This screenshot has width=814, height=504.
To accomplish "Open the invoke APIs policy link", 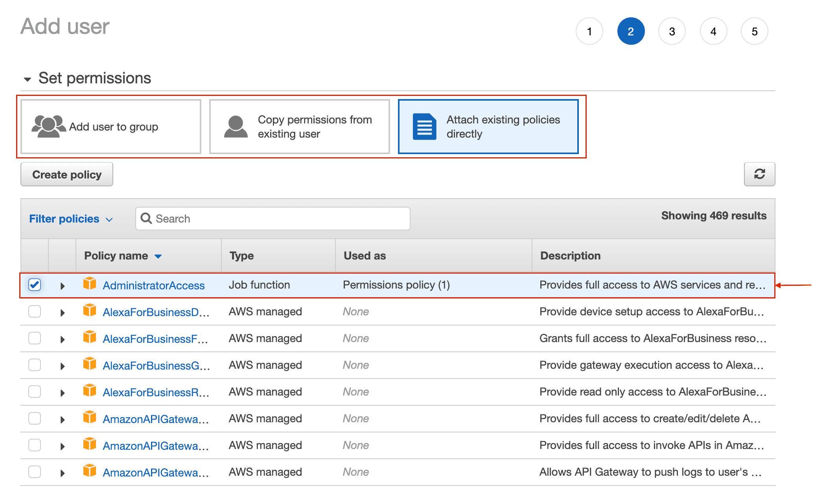I will (x=156, y=446).
